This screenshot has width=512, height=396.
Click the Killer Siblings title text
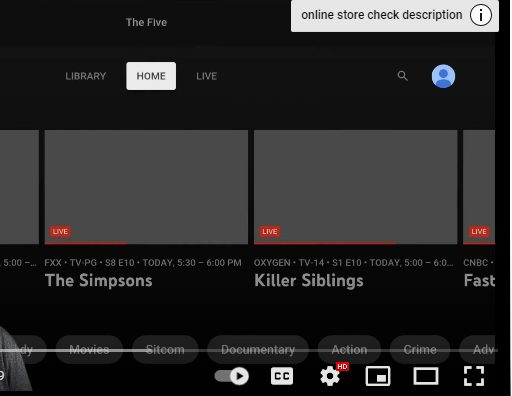309,280
